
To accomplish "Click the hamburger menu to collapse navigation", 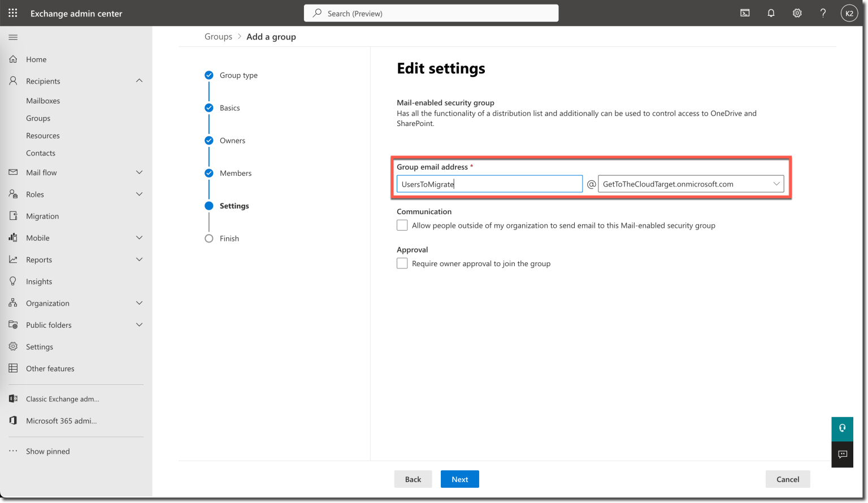I will click(x=12, y=37).
